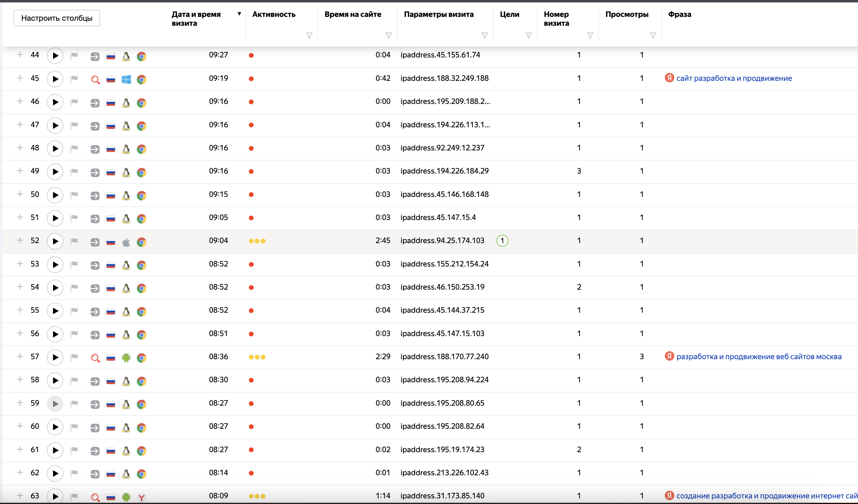
Task: Flag visit number 50
Action: [74, 195]
